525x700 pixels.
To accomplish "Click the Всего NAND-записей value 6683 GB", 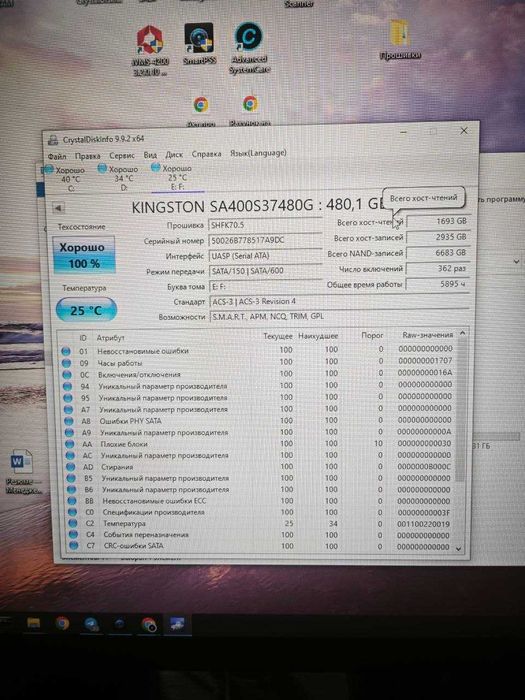I will click(x=438, y=253).
